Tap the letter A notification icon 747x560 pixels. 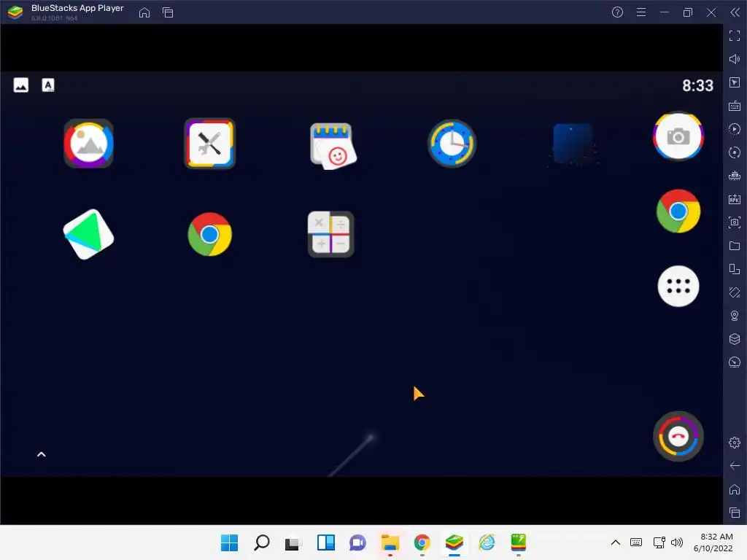[48, 85]
